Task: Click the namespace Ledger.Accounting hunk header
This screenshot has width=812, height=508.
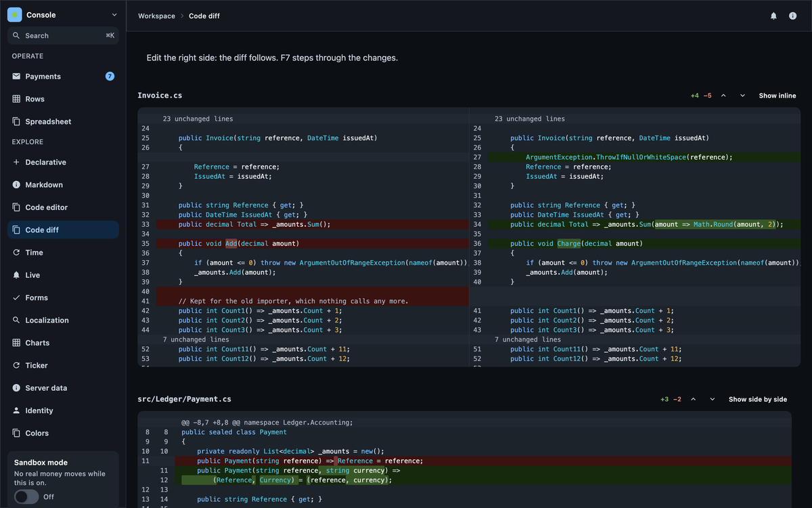Action: pyautogui.click(x=267, y=422)
